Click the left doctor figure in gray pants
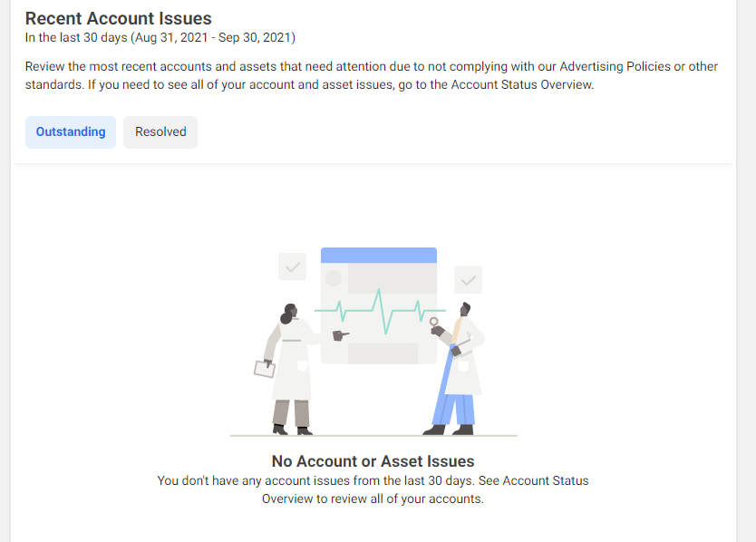The image size is (756, 542). click(288, 372)
